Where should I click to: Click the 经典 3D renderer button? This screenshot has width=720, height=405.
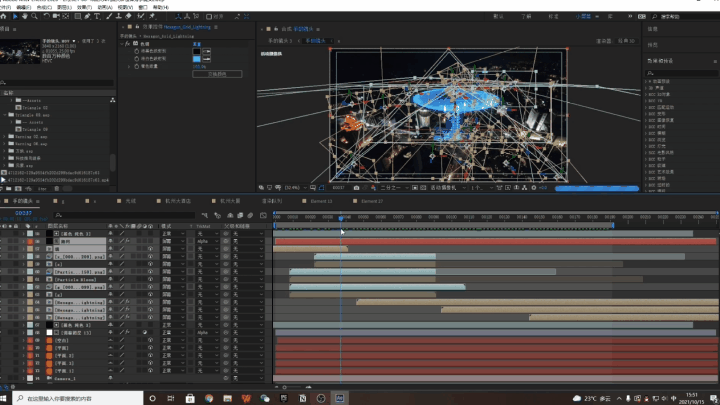[626, 41]
